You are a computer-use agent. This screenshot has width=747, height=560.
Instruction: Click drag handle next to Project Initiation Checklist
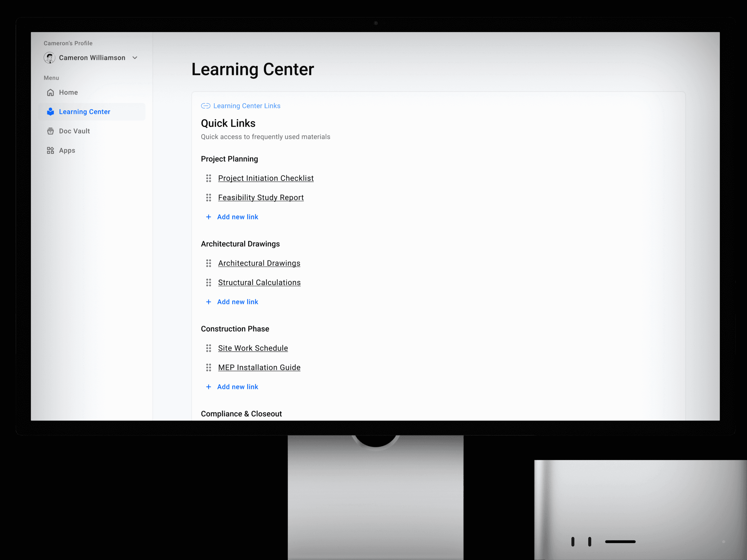click(208, 178)
